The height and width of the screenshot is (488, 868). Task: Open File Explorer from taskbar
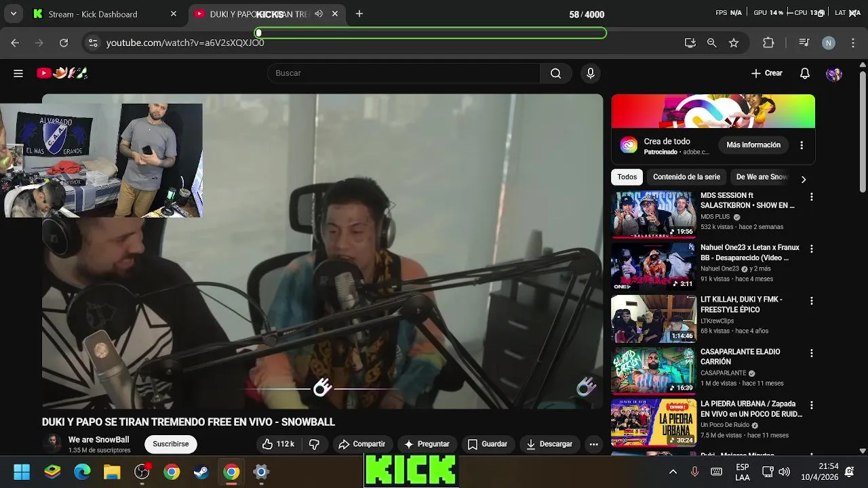click(x=112, y=472)
